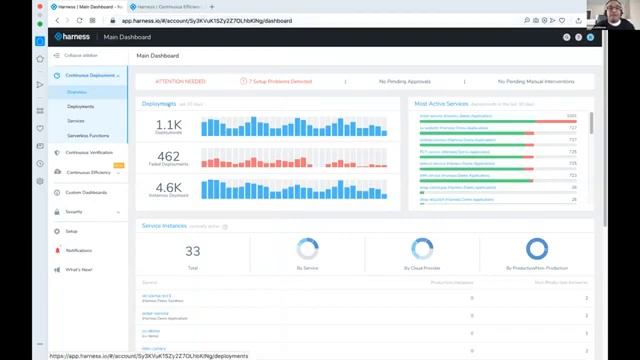Click the Setup gear icon
This screenshot has width=640, height=360.
(57, 231)
